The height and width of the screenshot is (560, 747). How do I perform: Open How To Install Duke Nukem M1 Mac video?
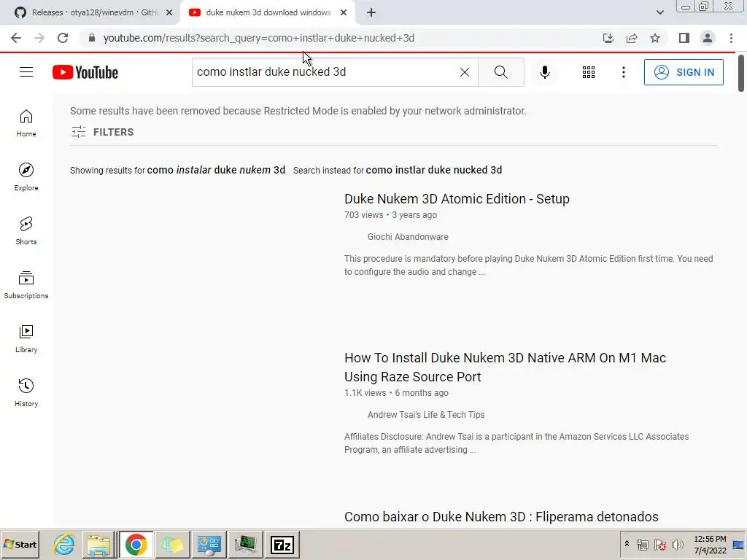[505, 367]
